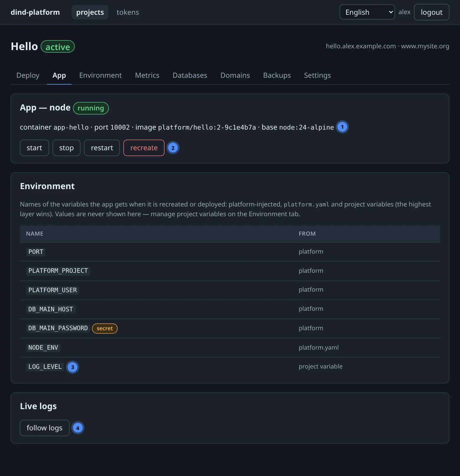Viewport: 460px width, 476px height.
Task: Click the PORT variable name
Action: click(36, 252)
